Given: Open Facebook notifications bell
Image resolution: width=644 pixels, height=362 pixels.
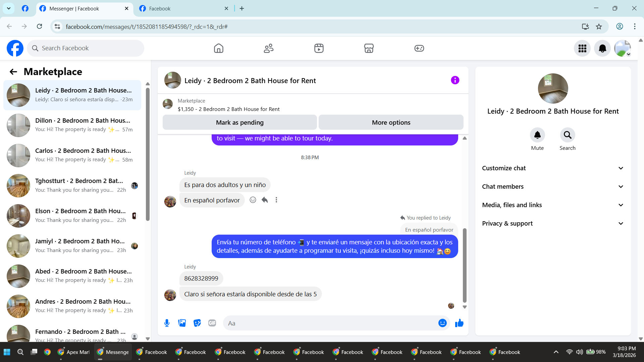Looking at the screenshot, I should point(602,49).
